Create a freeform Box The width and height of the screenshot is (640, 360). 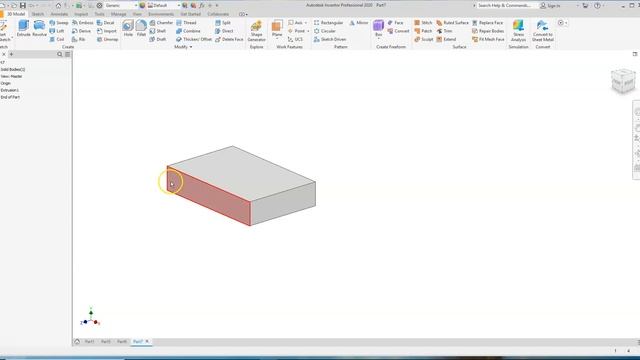click(x=378, y=28)
